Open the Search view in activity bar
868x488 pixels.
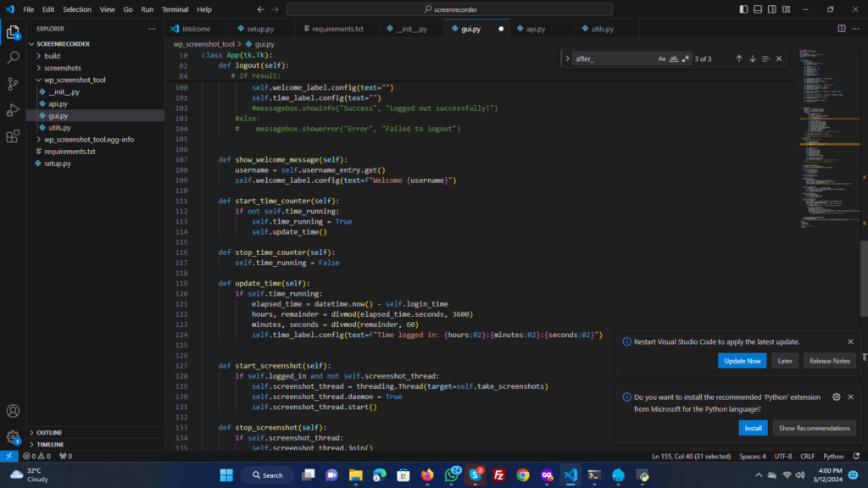coord(13,58)
